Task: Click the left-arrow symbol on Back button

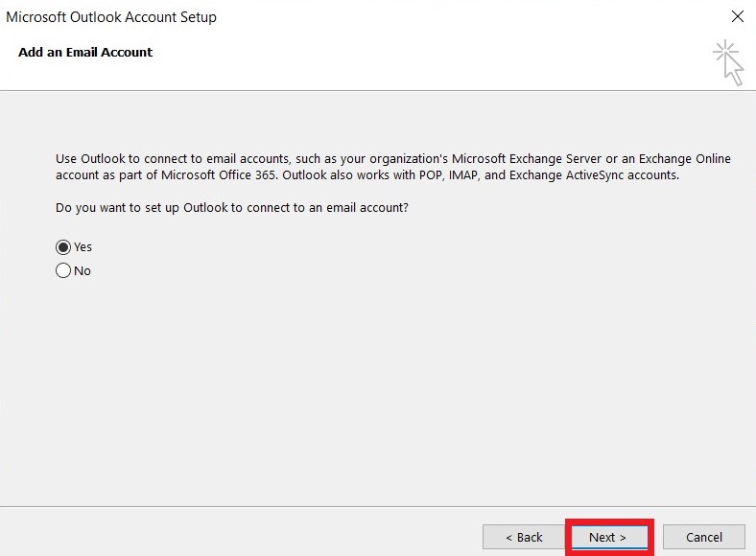Action: tap(508, 538)
